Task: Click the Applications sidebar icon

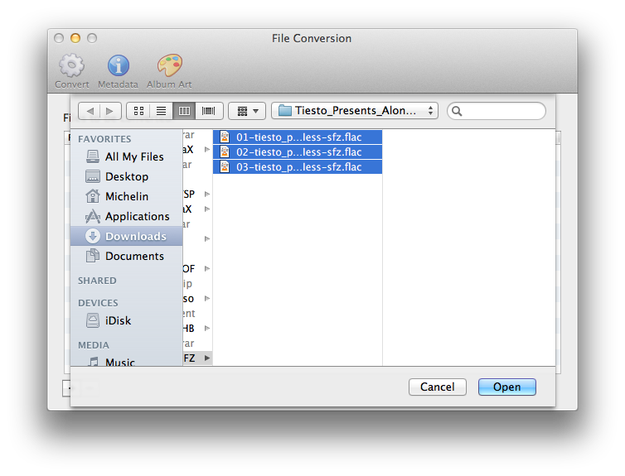Action: (92, 216)
